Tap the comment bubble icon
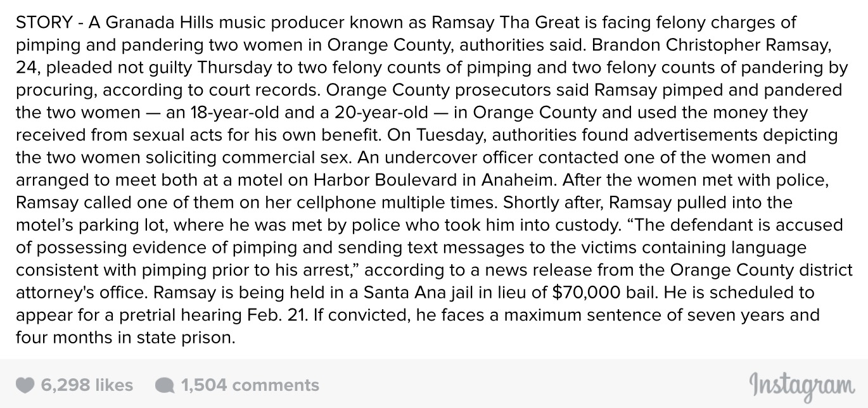This screenshot has height=408, width=868. pos(165,385)
